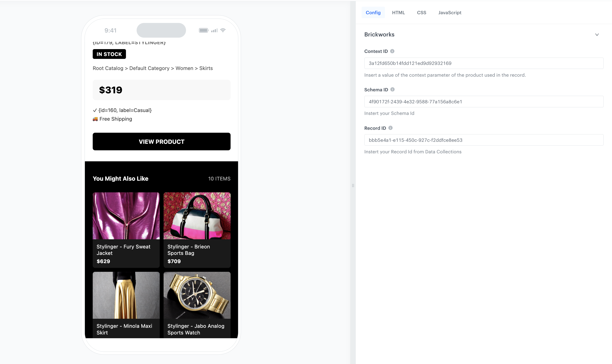
Task: Click the Free Shipping truck emoji
Action: pos(95,119)
